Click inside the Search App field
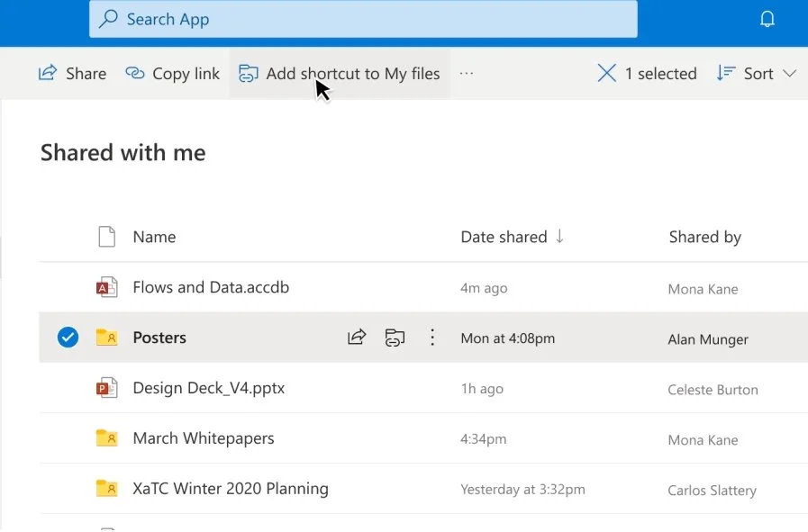Viewport: 808px width, 532px height. tap(360, 19)
